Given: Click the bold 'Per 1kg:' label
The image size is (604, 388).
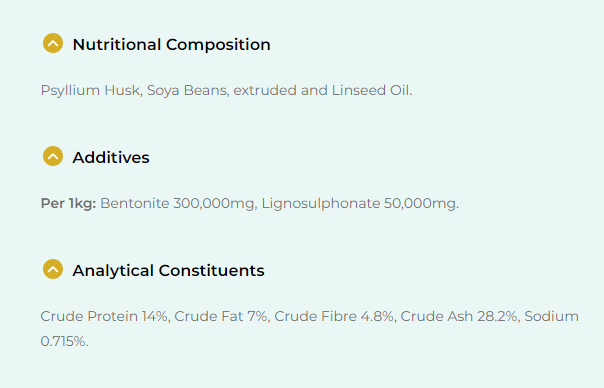Looking at the screenshot, I should (x=68, y=203).
